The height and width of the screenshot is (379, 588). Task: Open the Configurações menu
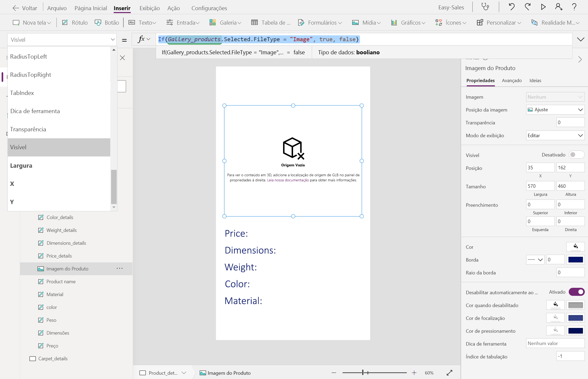(209, 8)
